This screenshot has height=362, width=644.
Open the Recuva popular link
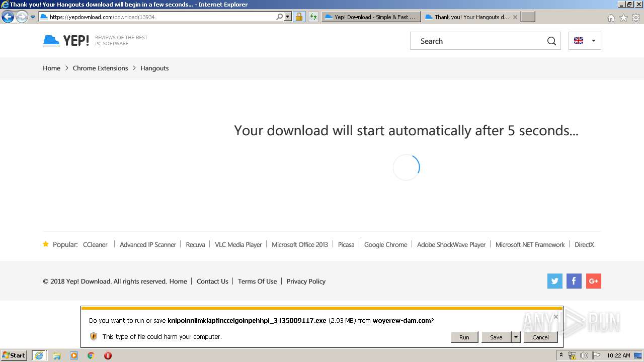(x=196, y=244)
